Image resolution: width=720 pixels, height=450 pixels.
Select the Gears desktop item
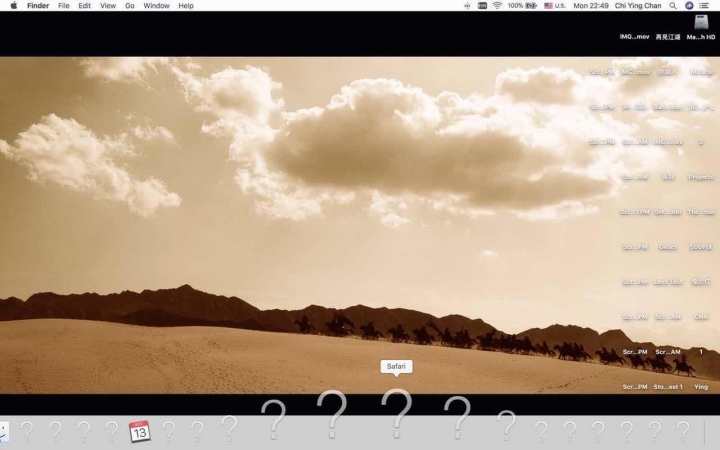click(x=668, y=247)
